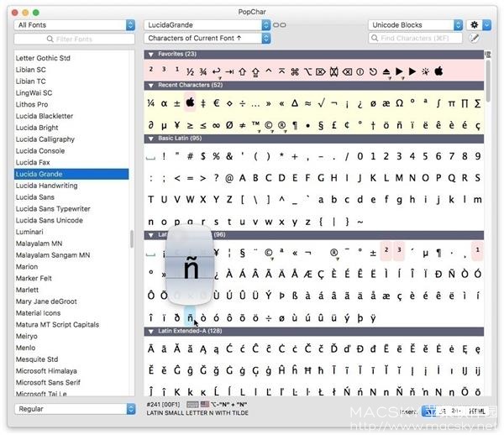This screenshot has height=435, width=504.
Task: Open the All Fonts dropdown
Action: 74,24
